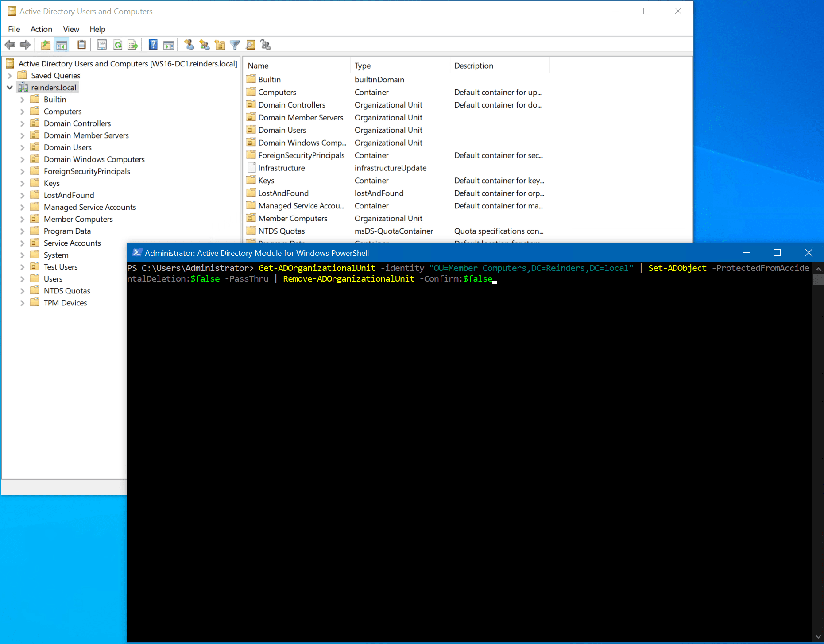Expand the Test Users tree node

pos(22,267)
